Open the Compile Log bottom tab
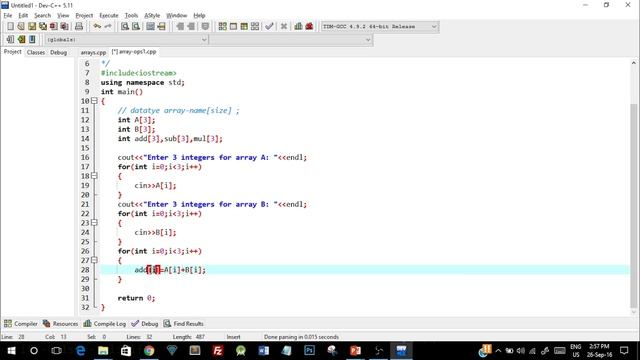Viewport: 640px width, 360px height. [x=104, y=324]
